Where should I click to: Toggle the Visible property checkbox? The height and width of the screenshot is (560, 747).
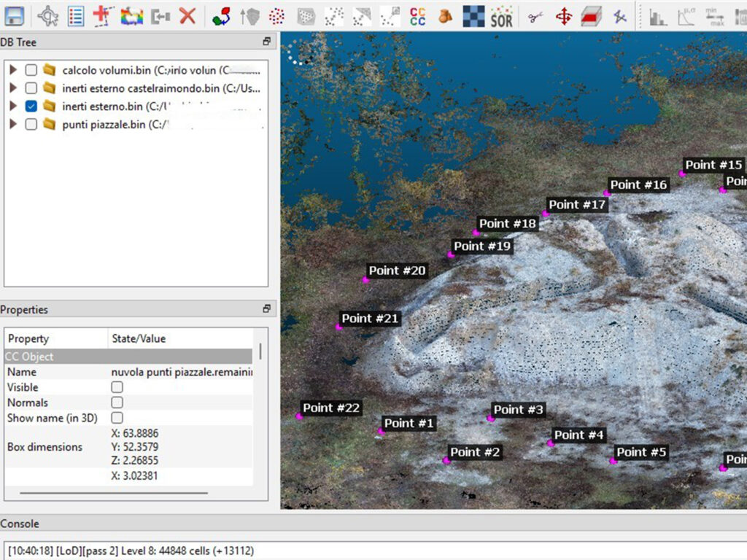[x=117, y=387]
